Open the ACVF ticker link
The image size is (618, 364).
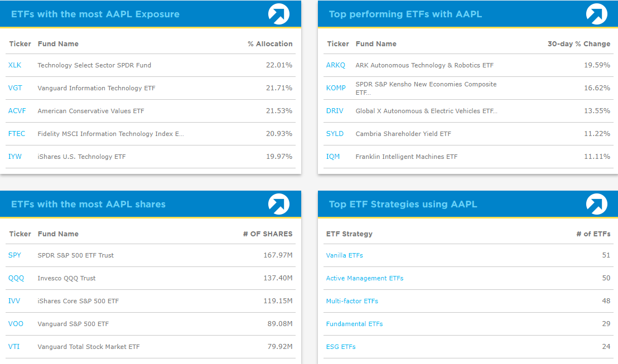[x=17, y=111]
